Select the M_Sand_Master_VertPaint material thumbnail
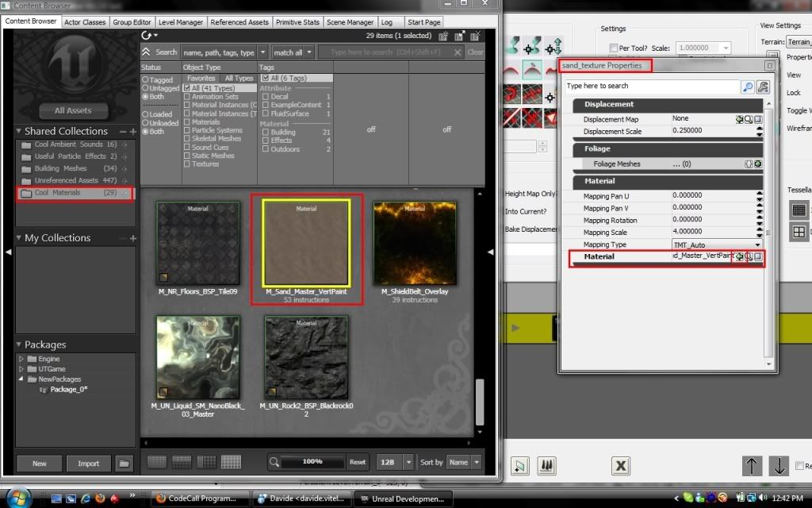 (306, 243)
